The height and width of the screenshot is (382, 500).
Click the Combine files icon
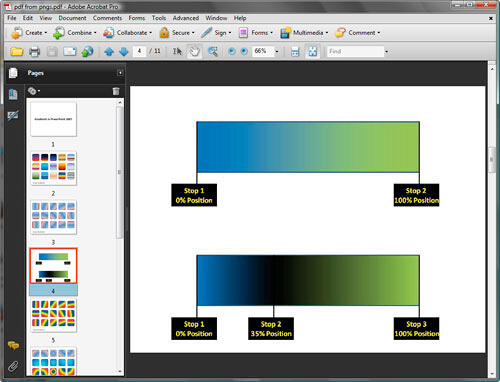coord(59,33)
